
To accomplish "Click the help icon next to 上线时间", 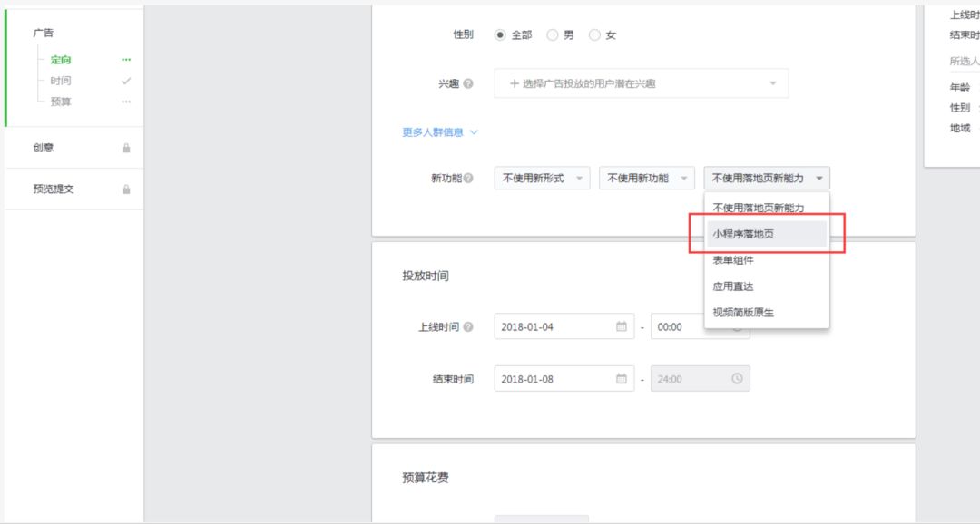I will [468, 327].
